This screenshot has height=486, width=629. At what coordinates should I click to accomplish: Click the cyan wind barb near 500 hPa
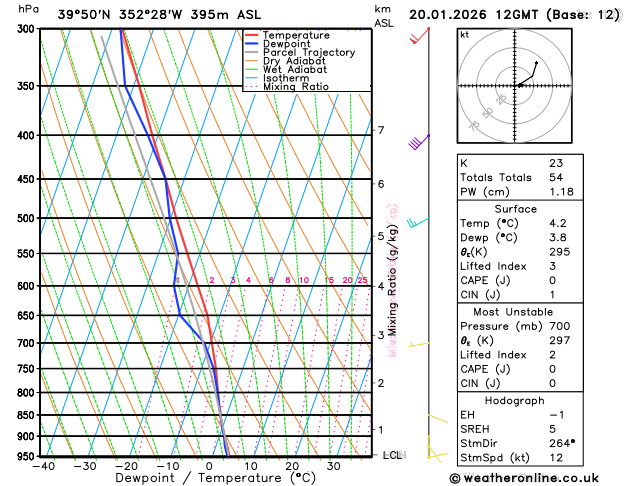(418, 223)
